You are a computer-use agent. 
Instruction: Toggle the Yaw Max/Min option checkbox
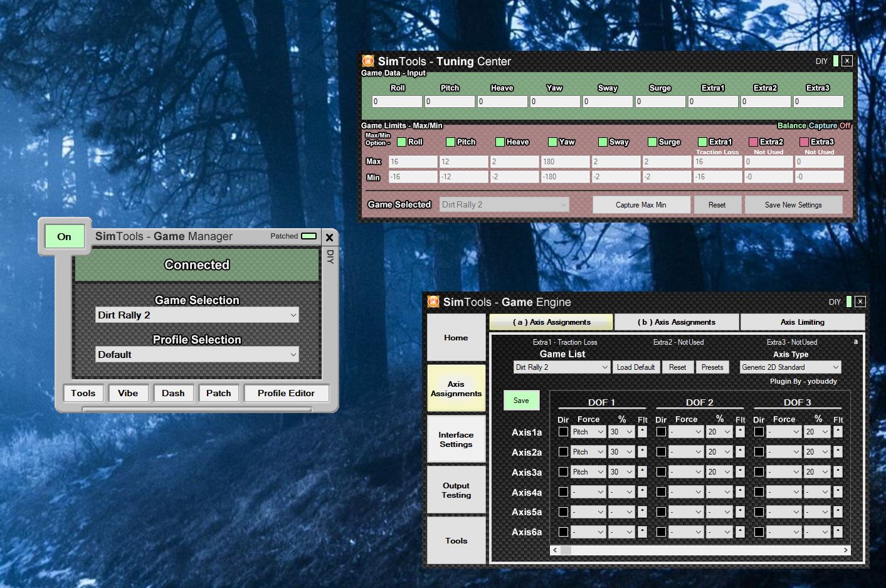tap(552, 142)
